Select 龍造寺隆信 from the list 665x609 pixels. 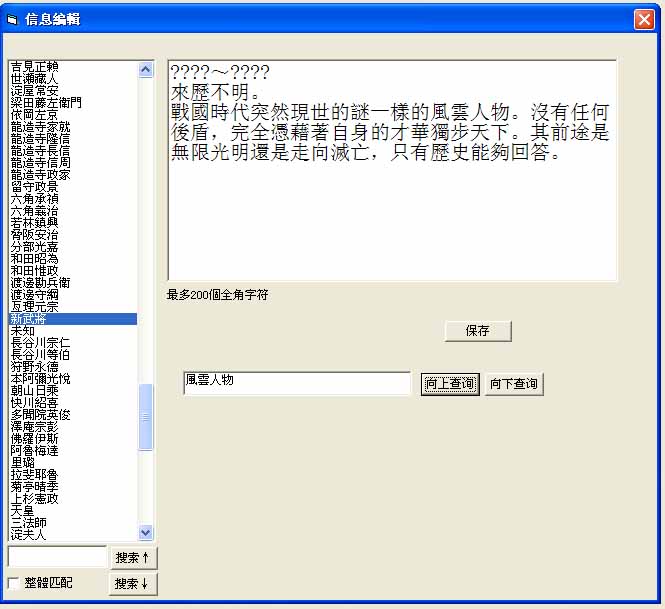(x=41, y=139)
